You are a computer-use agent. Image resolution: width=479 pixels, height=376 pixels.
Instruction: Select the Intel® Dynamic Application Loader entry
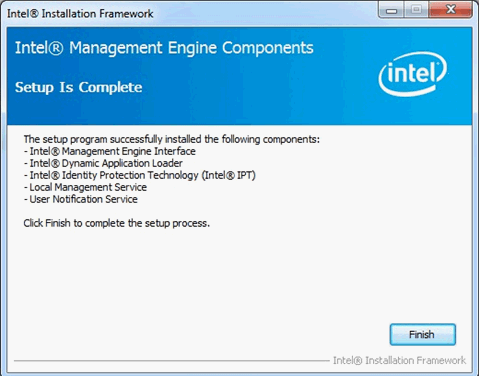(x=103, y=163)
